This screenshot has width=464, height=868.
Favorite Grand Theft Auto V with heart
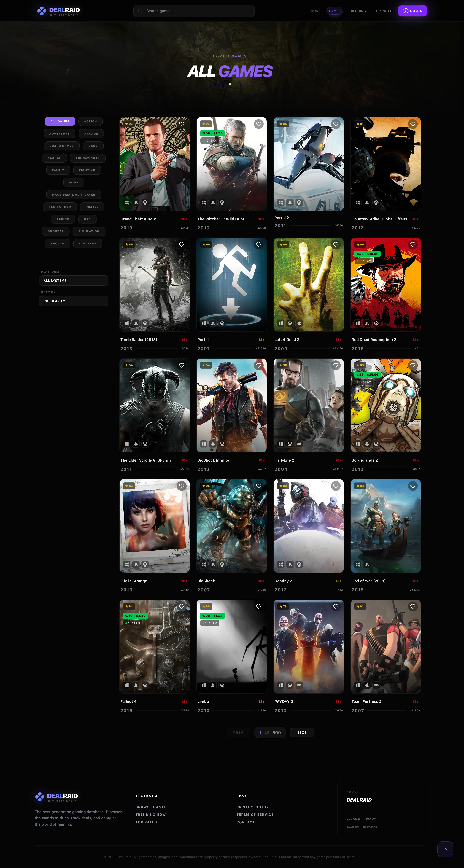click(182, 124)
